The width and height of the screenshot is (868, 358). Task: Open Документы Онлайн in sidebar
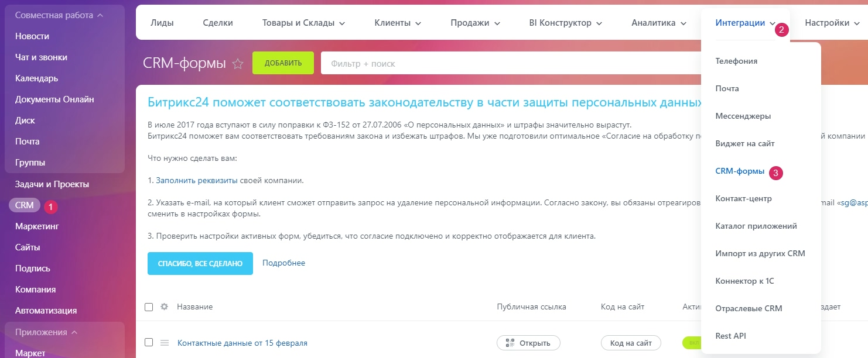[x=54, y=99]
